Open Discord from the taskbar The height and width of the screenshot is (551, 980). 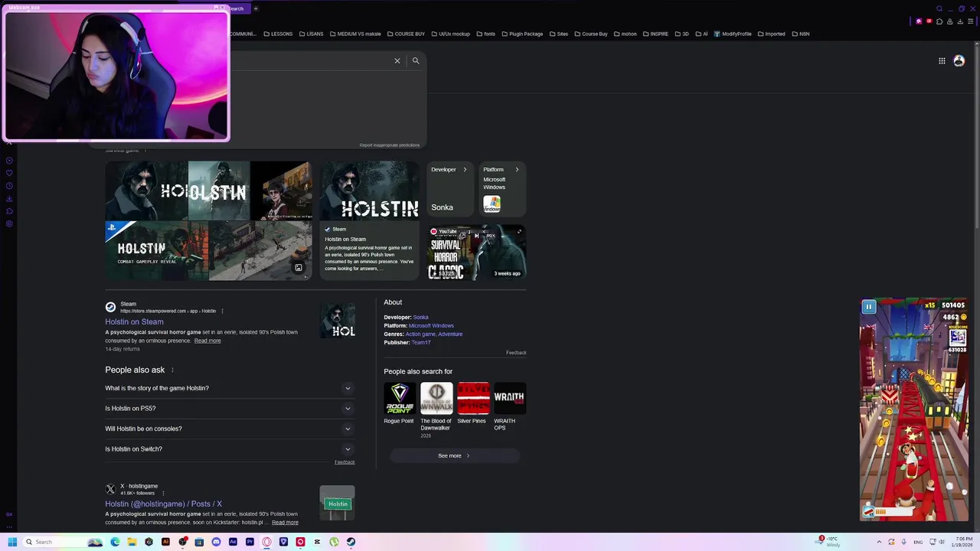tap(216, 542)
